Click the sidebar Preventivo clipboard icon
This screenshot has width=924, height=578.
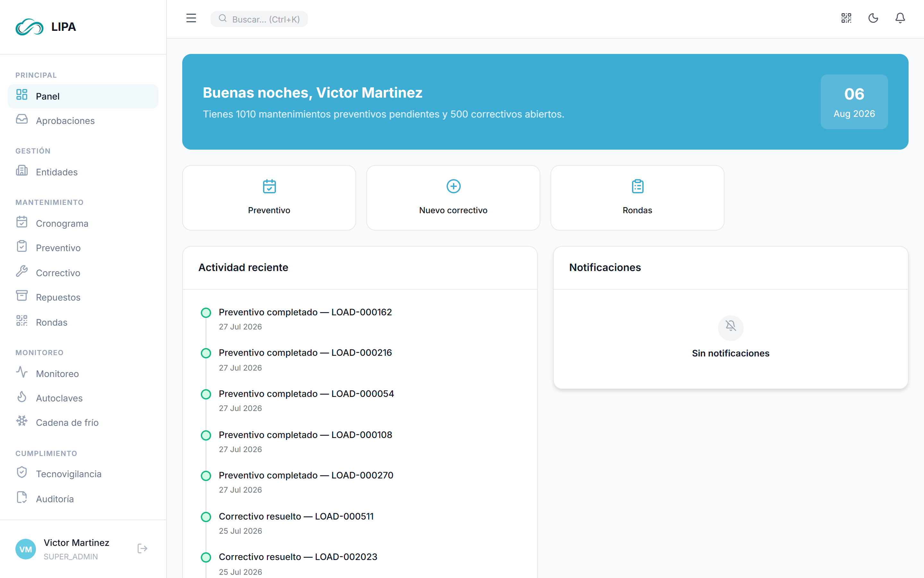coord(22,247)
